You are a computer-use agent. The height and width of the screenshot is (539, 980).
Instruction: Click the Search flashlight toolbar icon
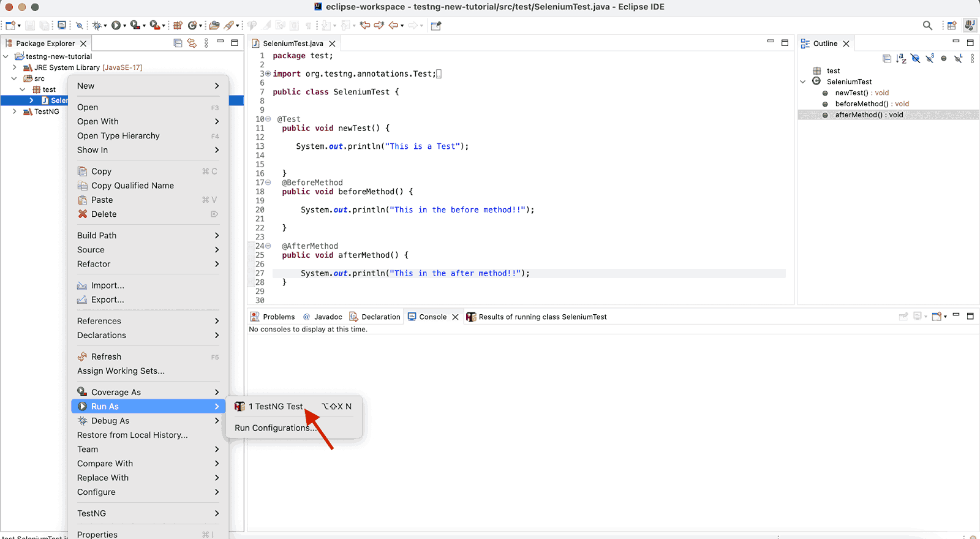point(229,25)
